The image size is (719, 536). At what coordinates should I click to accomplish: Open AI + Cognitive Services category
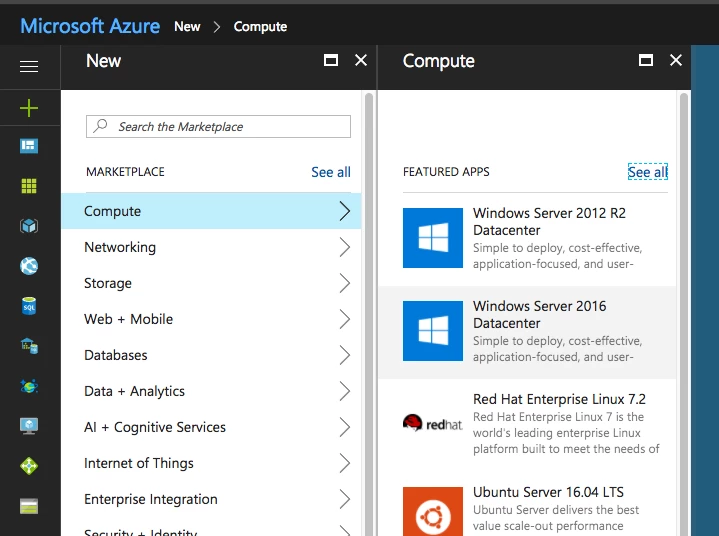(211, 427)
